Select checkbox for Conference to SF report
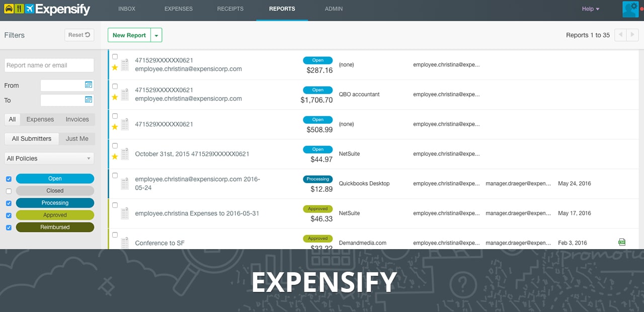Viewport: 644px width, 312px height. tap(115, 235)
